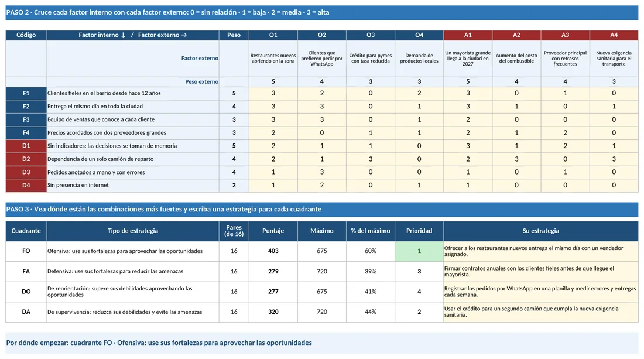The height and width of the screenshot is (359, 644).
Task: Select the DA strategy about segundo camión
Action: pos(541,312)
